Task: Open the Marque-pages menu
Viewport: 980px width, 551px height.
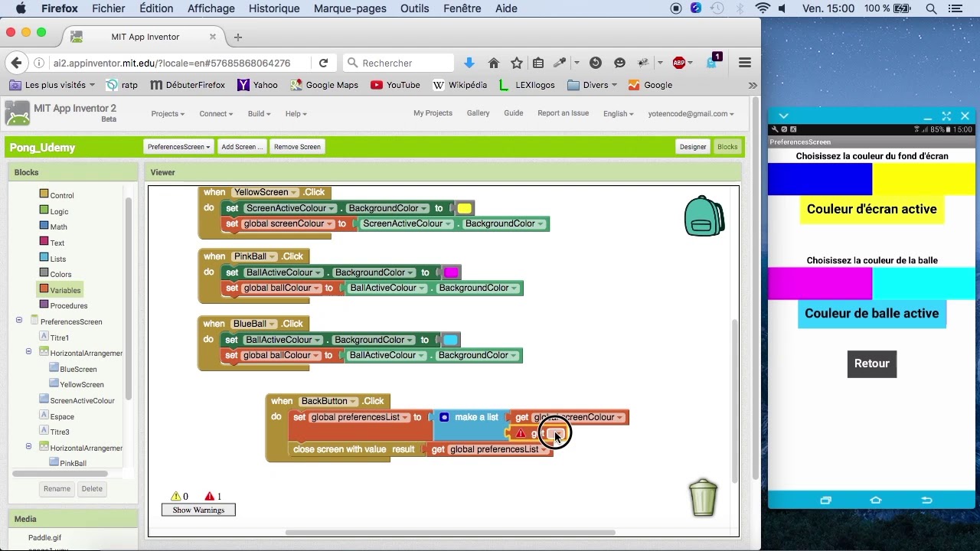Action: pyautogui.click(x=350, y=8)
